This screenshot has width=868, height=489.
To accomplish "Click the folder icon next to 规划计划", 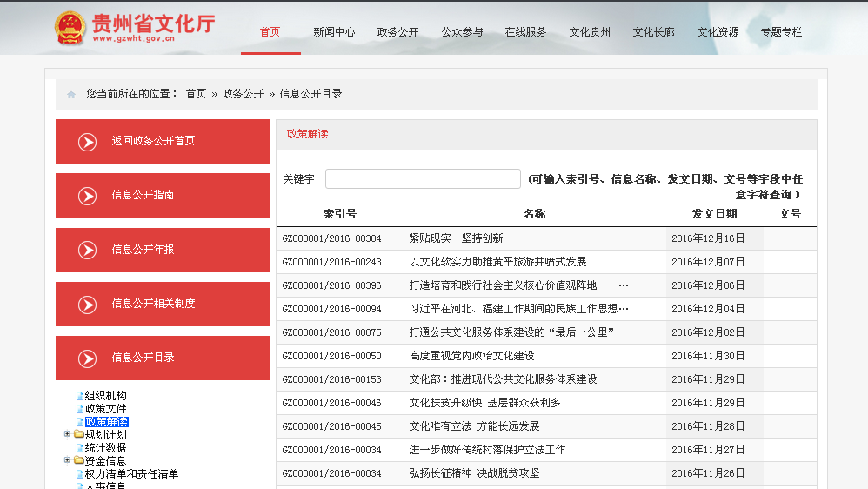I will (79, 434).
